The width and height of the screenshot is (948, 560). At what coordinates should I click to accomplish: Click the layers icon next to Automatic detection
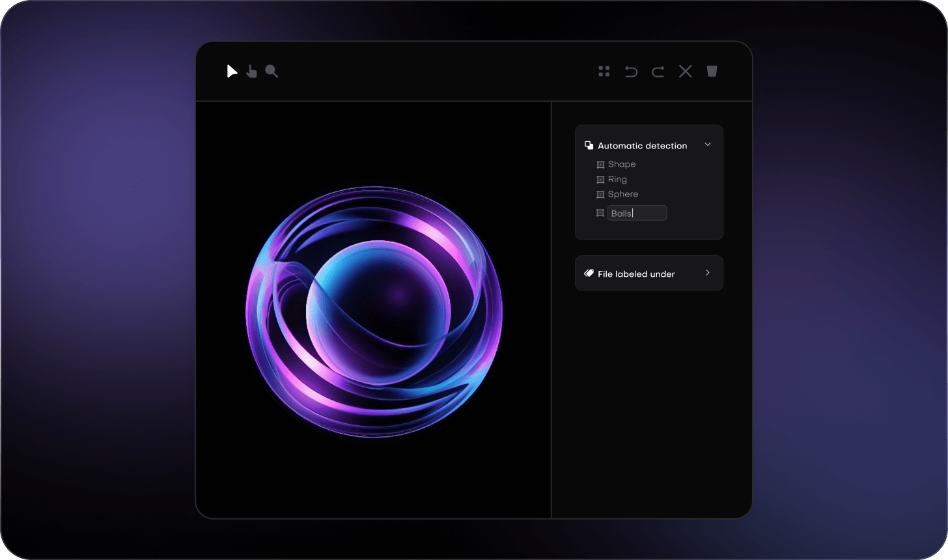click(x=589, y=145)
